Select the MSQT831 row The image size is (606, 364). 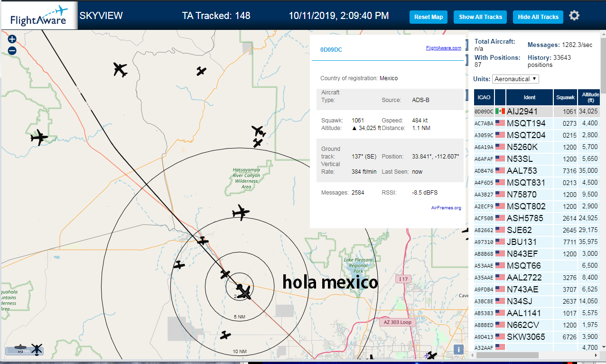pos(537,183)
